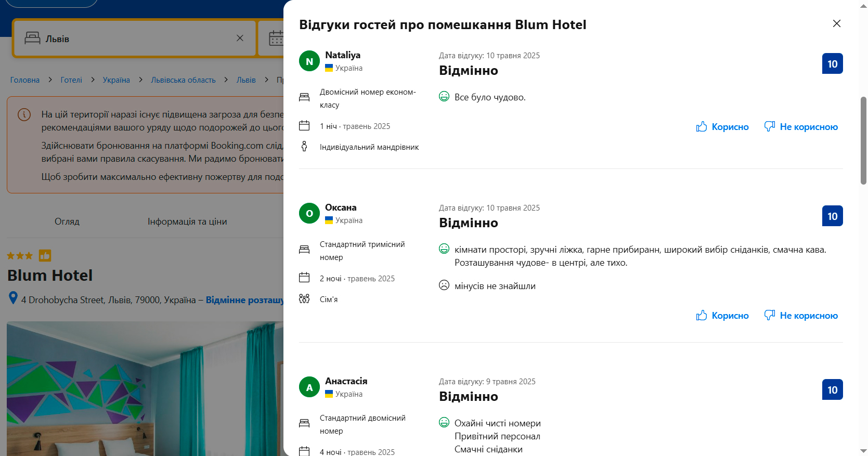This screenshot has width=868, height=456.
Task: Click the sad face icon next to мінусів не знайшли
Action: click(x=444, y=285)
